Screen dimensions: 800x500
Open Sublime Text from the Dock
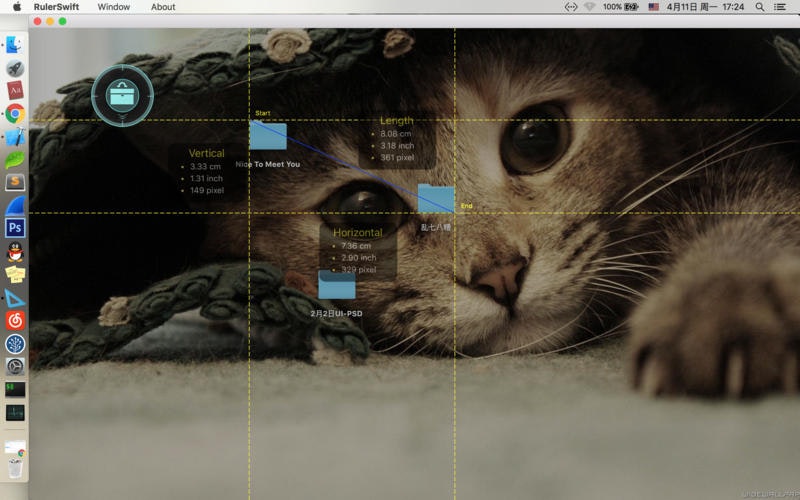coord(15,182)
